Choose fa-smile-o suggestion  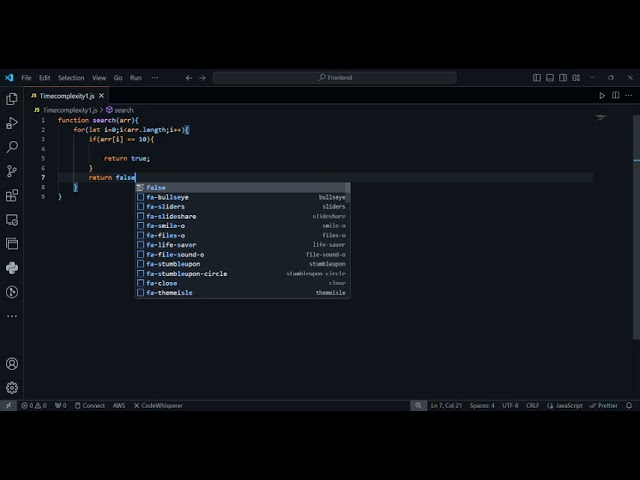point(243,226)
